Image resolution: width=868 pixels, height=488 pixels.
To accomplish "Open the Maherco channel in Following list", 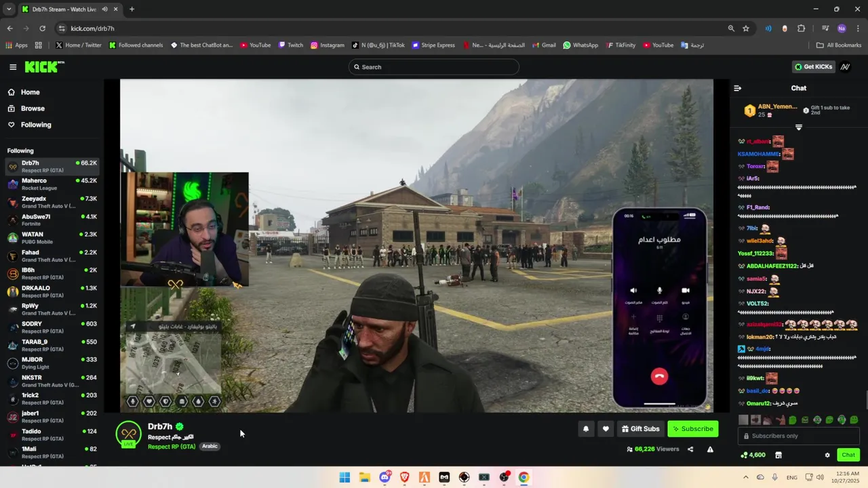I will click(52, 184).
